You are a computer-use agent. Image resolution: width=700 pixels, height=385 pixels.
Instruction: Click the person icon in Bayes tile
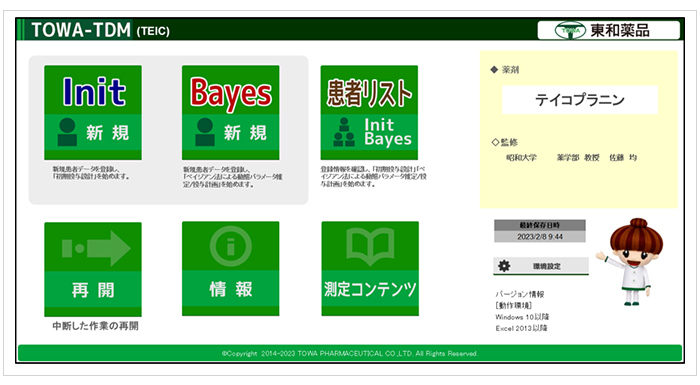point(205,132)
